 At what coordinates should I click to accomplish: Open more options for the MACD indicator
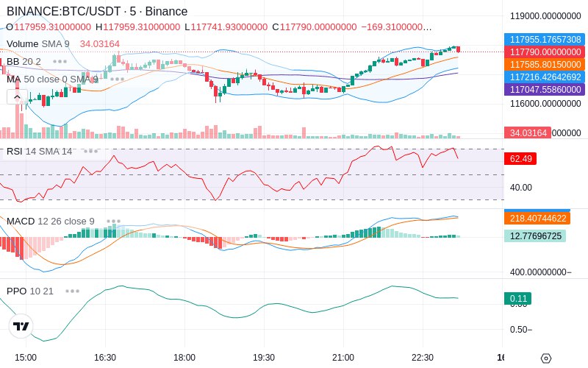113,222
